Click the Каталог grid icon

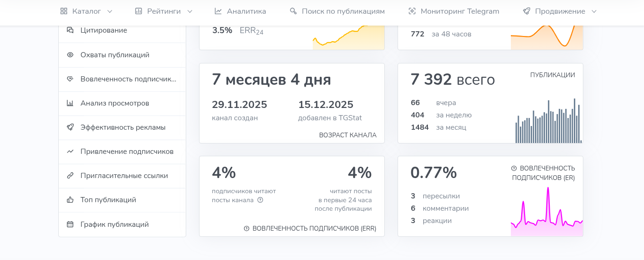[x=63, y=11]
